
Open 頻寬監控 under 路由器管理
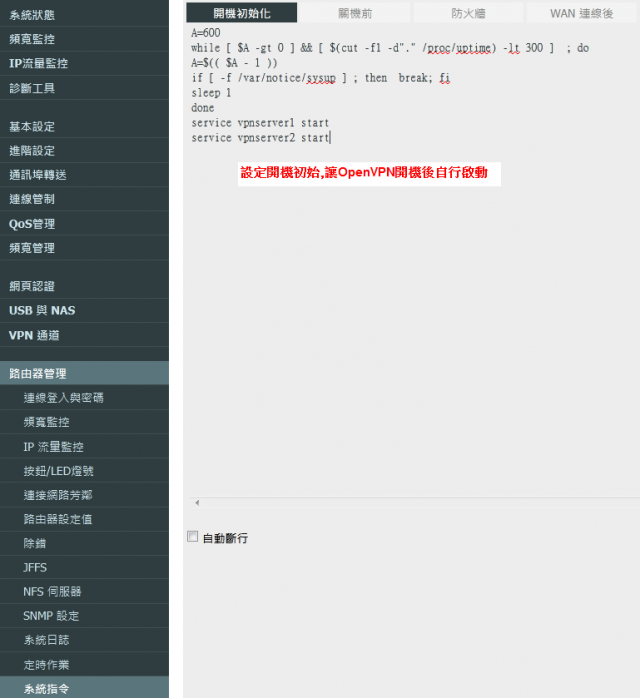pyautogui.click(x=84, y=422)
